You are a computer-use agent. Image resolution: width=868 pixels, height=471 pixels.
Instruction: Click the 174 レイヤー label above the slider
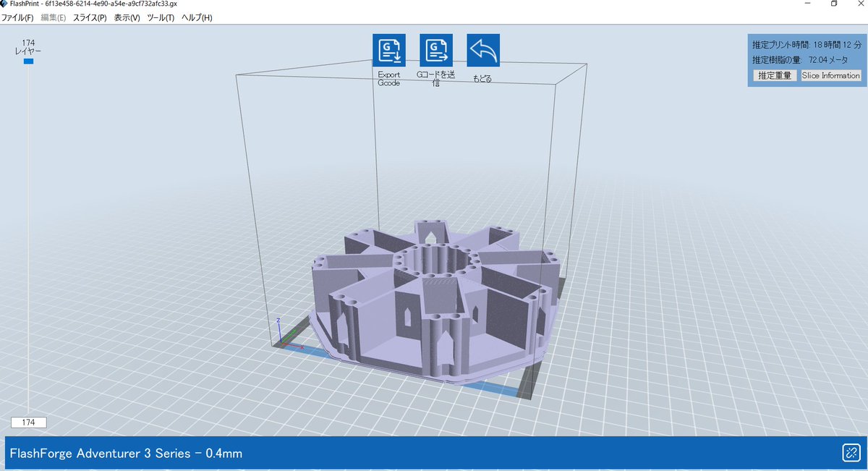coord(27,47)
